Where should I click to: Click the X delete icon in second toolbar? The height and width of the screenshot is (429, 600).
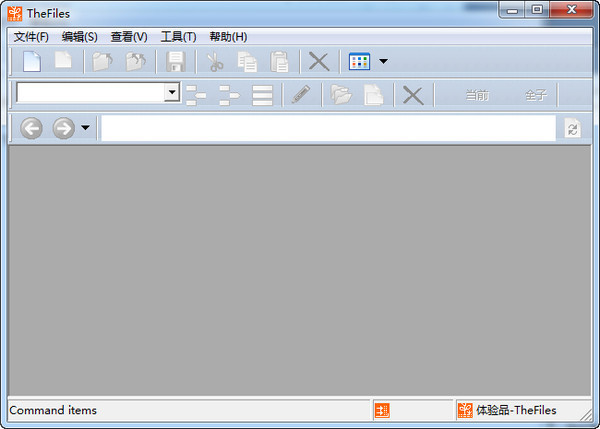point(413,95)
